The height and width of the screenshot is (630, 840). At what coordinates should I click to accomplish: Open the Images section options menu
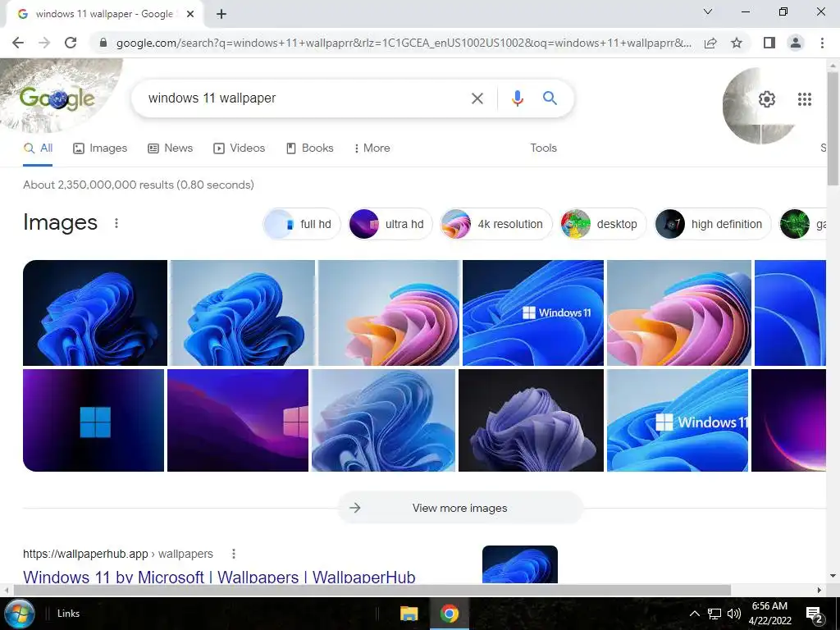tap(116, 223)
